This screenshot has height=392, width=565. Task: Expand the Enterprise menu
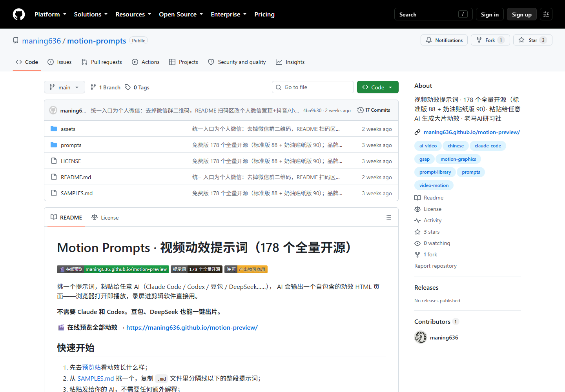(228, 15)
